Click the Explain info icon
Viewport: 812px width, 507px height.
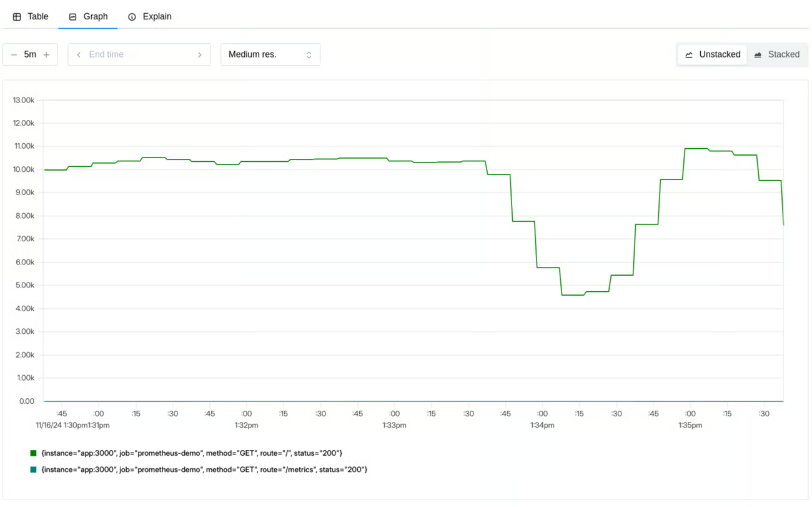coord(132,17)
